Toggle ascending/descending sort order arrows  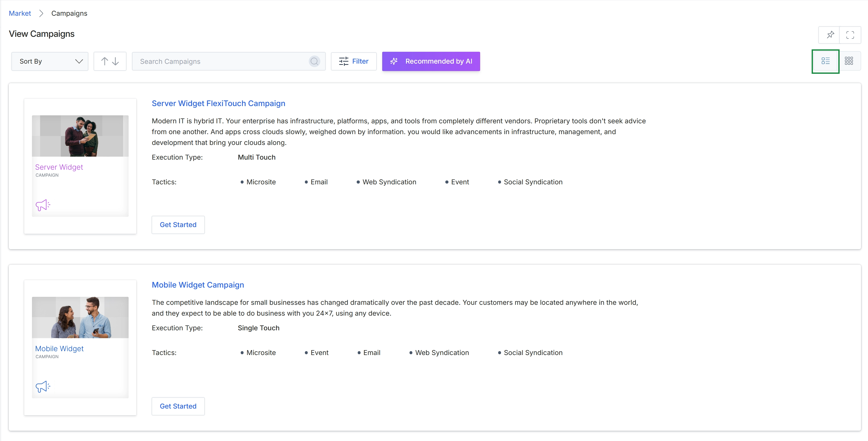point(110,61)
